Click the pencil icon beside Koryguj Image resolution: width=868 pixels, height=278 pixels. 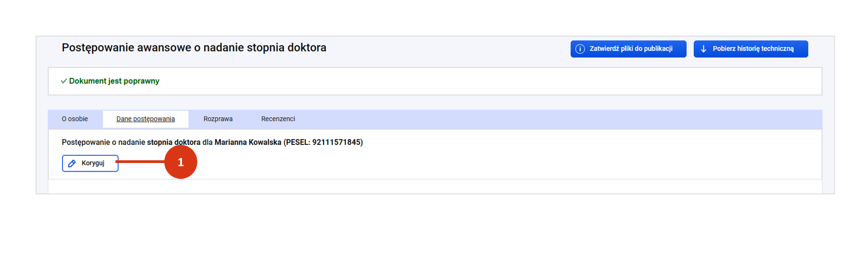click(72, 163)
